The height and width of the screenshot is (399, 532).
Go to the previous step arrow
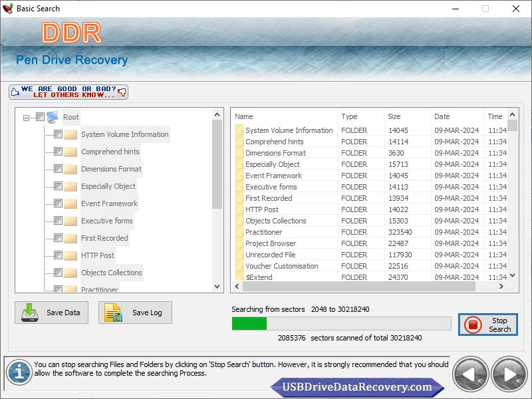click(470, 374)
